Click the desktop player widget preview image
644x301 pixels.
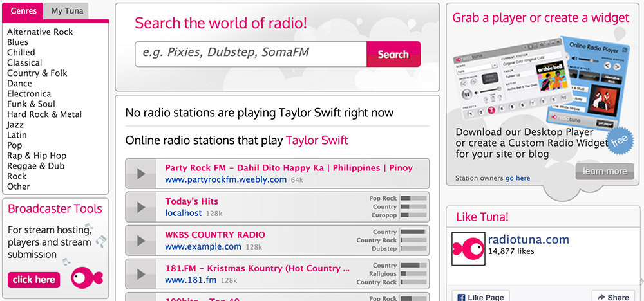coord(540,83)
